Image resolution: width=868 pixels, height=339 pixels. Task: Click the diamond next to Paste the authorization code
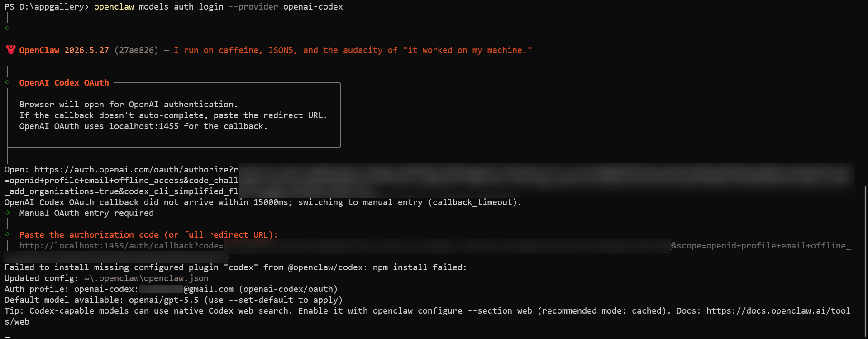click(7, 234)
